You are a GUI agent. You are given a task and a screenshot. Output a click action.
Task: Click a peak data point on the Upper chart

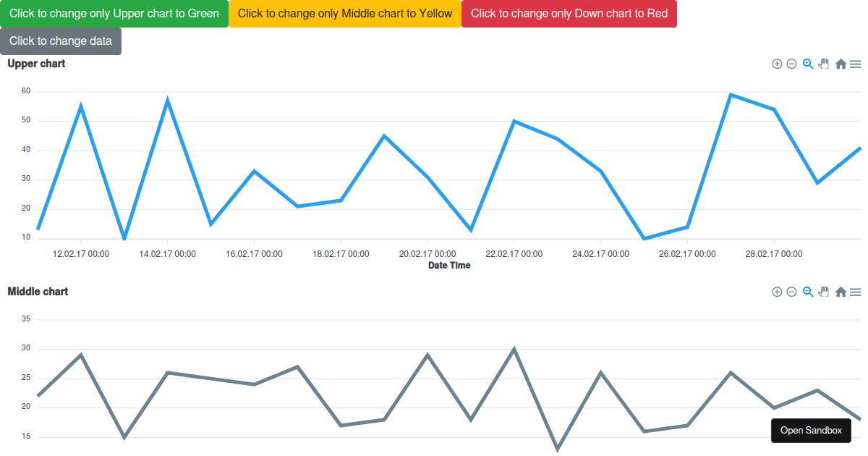pyautogui.click(x=731, y=94)
